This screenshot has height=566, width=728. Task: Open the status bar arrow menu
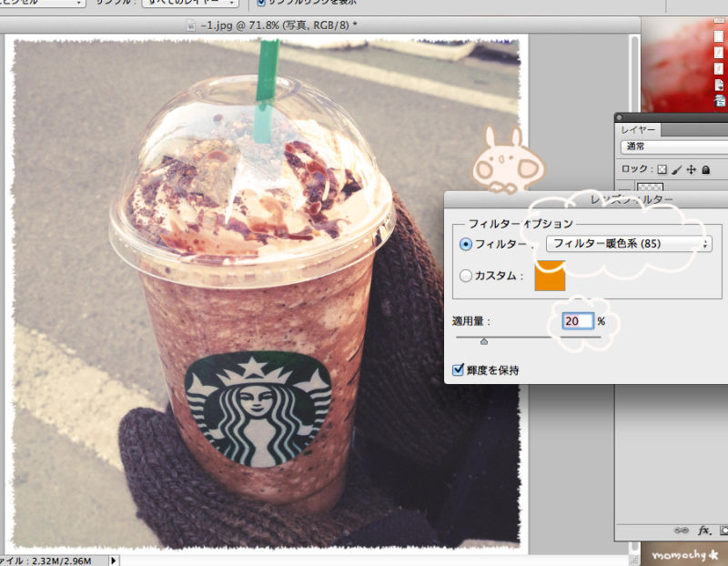(x=113, y=560)
